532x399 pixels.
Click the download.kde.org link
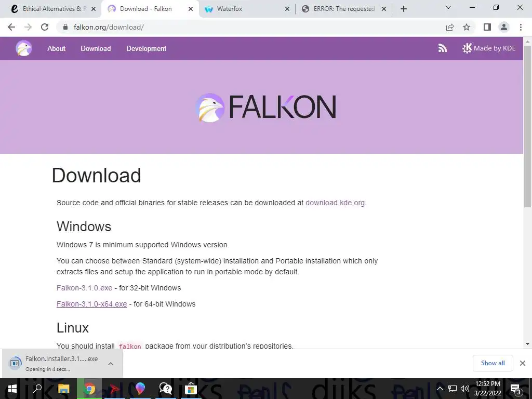point(335,203)
